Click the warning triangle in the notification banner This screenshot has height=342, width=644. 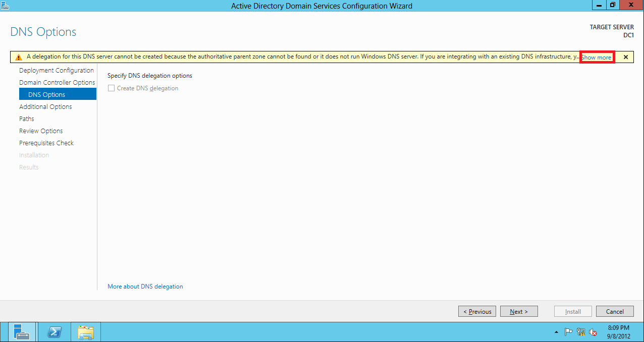click(20, 56)
